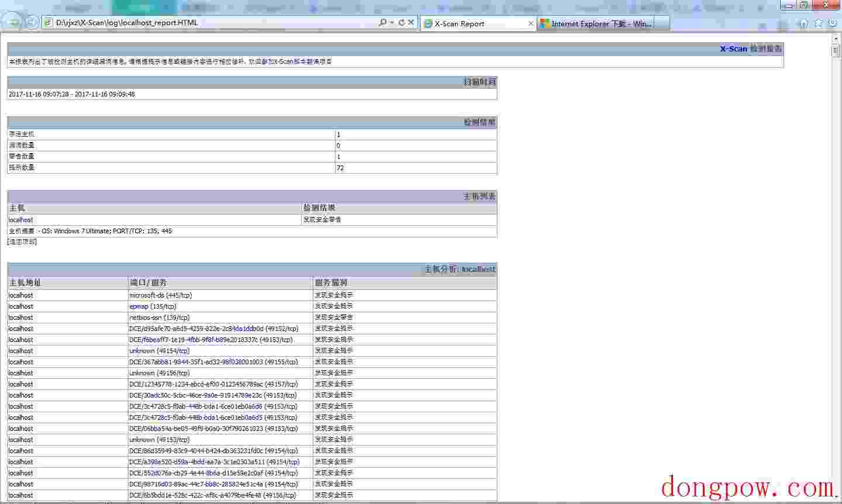Open the unknown (49153/tcp) link
Screen dimensions: 842x504
coord(160,440)
